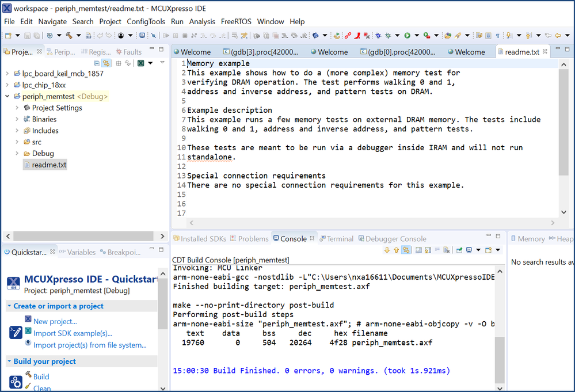Click the console down arrow next-error icon
The height and width of the screenshot is (392, 575).
[387, 250]
